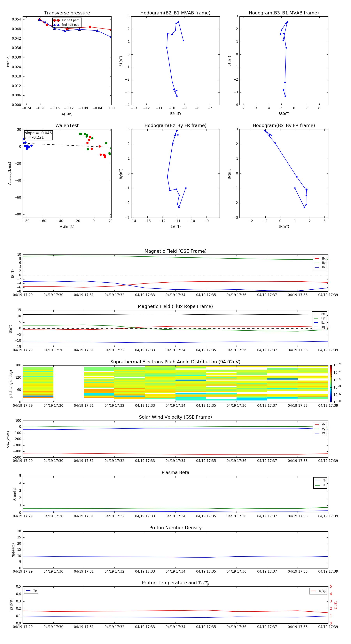This screenshot has width=351, height=644.
Task: Select the Tp legend entry
Action: click(x=31, y=591)
